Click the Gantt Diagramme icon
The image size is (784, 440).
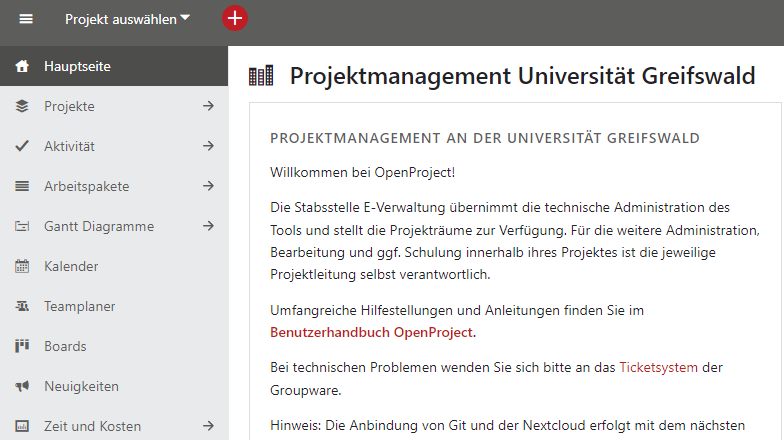pos(22,226)
